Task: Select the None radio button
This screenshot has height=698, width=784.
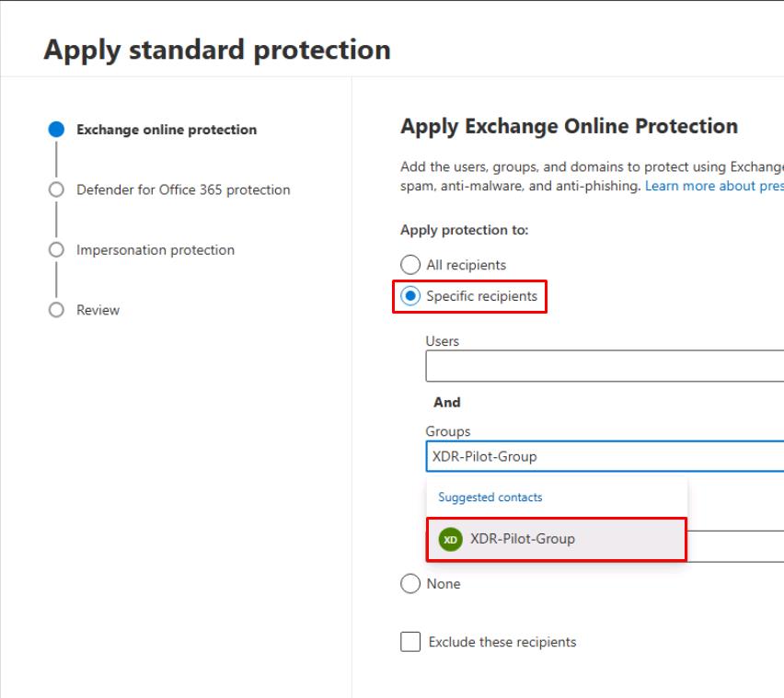Action: (x=410, y=584)
